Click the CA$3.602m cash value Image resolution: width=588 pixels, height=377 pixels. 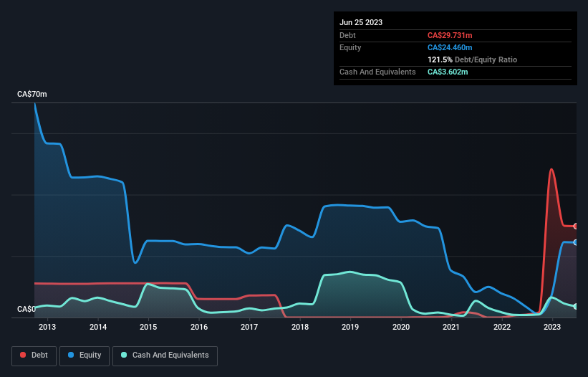point(448,72)
